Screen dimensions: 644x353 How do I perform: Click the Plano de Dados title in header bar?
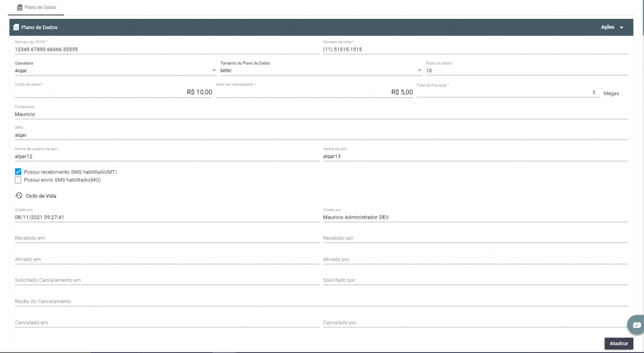(x=40, y=28)
